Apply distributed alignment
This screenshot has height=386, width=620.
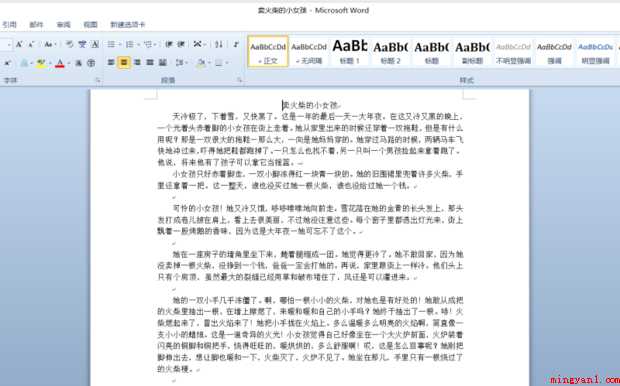163,62
